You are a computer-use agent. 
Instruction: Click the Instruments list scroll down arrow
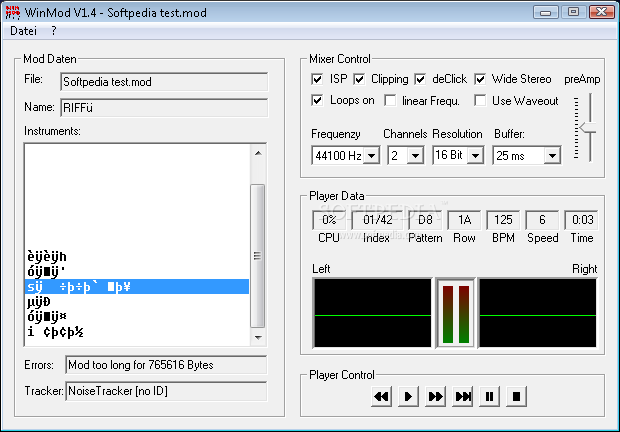tap(258, 338)
